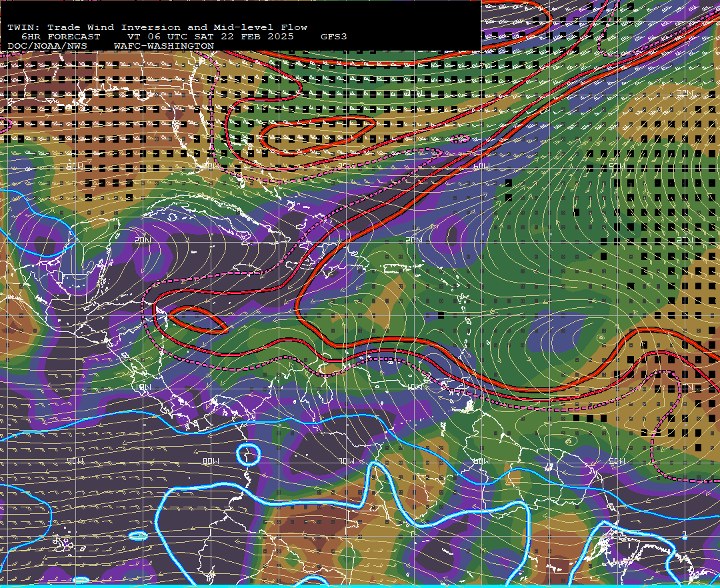
Task: Click the 20N latitude label beside the Yucatan Peninsula
Action: [x=143, y=241]
